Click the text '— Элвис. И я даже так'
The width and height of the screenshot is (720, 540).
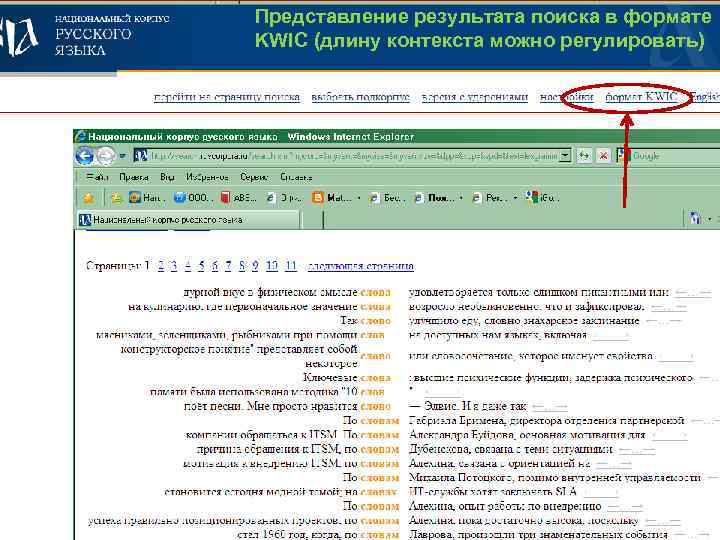tap(467, 406)
